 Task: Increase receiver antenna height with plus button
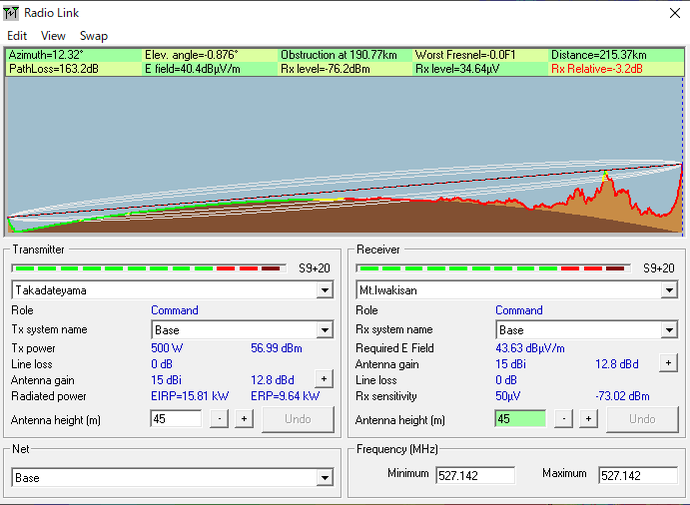point(589,419)
